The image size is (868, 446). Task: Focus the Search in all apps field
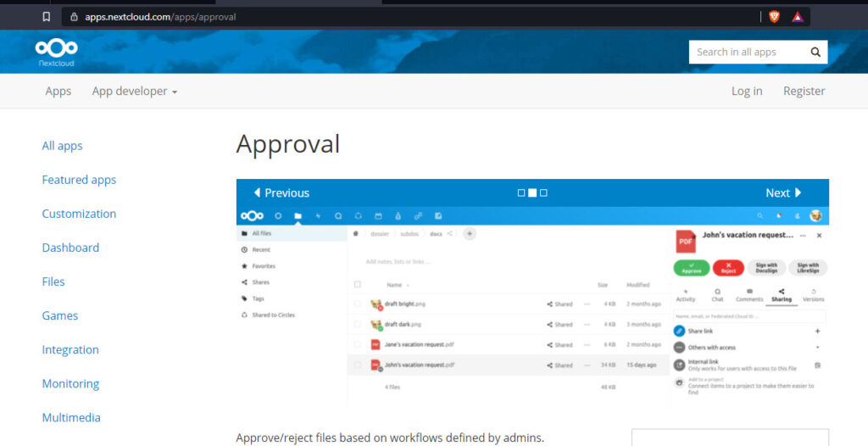tap(746, 53)
